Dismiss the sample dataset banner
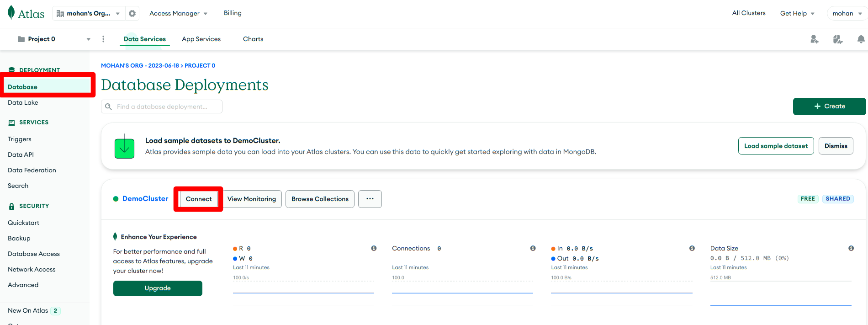The width and height of the screenshot is (868, 325). click(836, 146)
